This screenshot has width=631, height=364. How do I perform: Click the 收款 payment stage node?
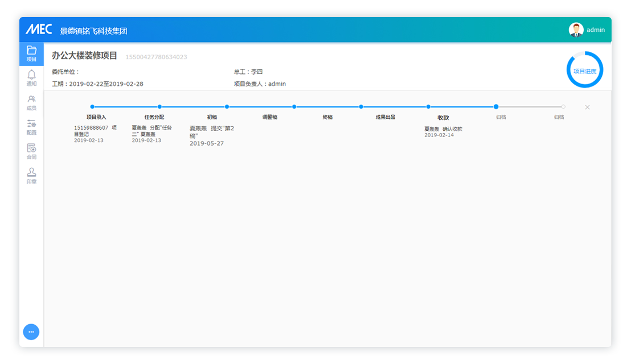point(496,106)
